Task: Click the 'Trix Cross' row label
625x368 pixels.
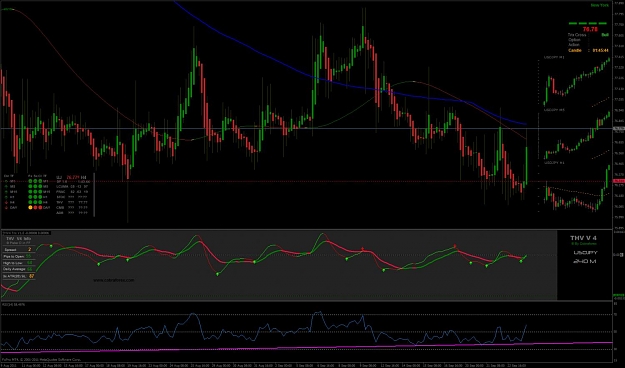Action: pos(577,35)
